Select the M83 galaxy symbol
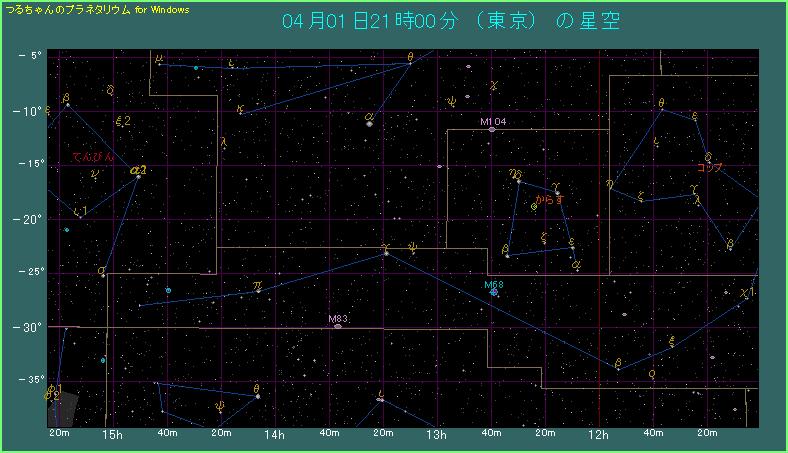788x453 pixels. pyautogui.click(x=338, y=326)
